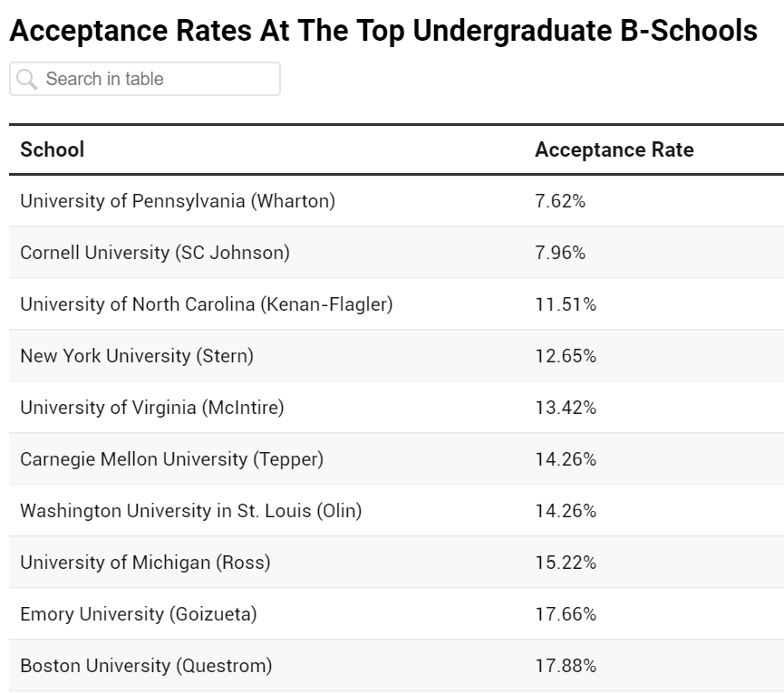Select University of Virginia (McIntire) row
784x693 pixels.
pyautogui.click(x=152, y=408)
